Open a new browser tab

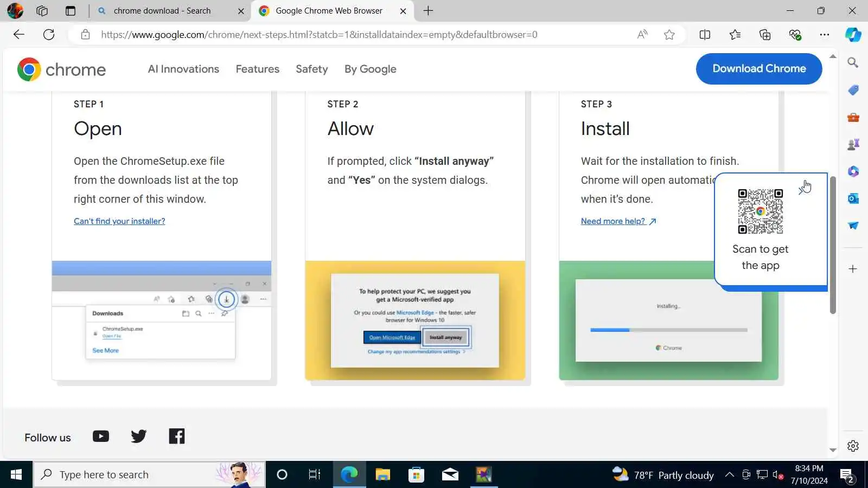[428, 11]
